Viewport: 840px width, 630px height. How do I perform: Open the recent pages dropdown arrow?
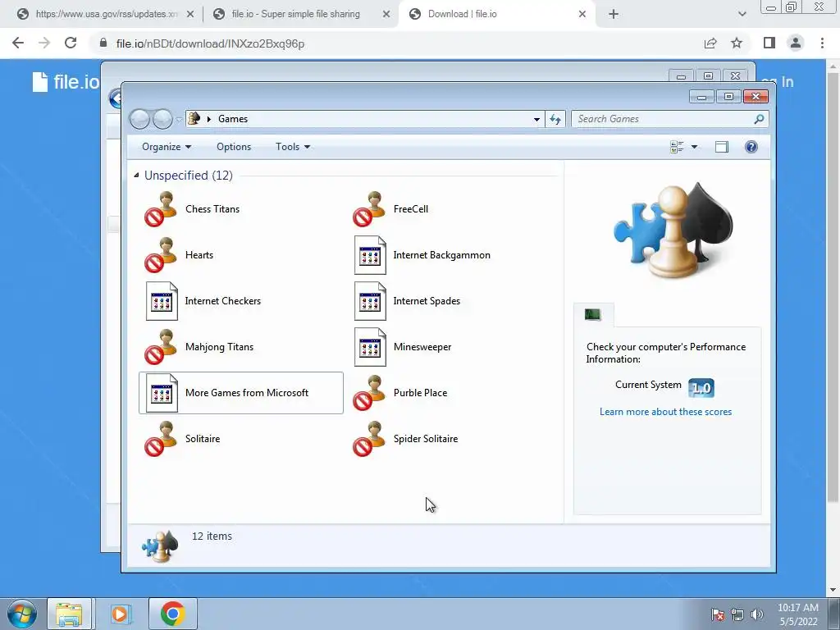point(179,119)
